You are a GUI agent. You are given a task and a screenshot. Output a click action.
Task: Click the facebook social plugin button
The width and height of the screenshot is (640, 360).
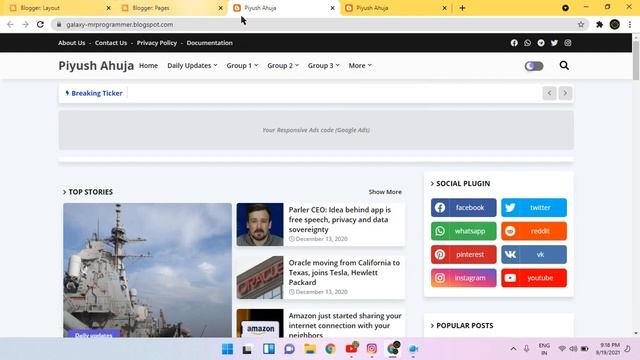click(x=464, y=208)
